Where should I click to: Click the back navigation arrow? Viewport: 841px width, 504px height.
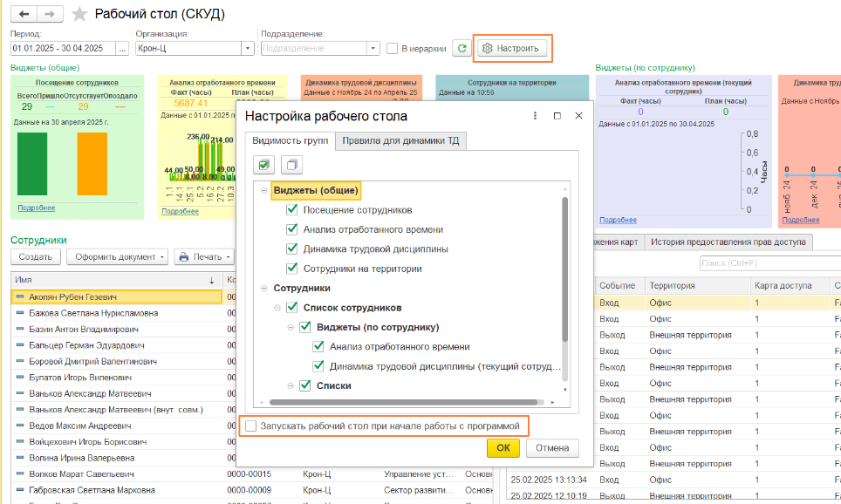click(x=24, y=15)
